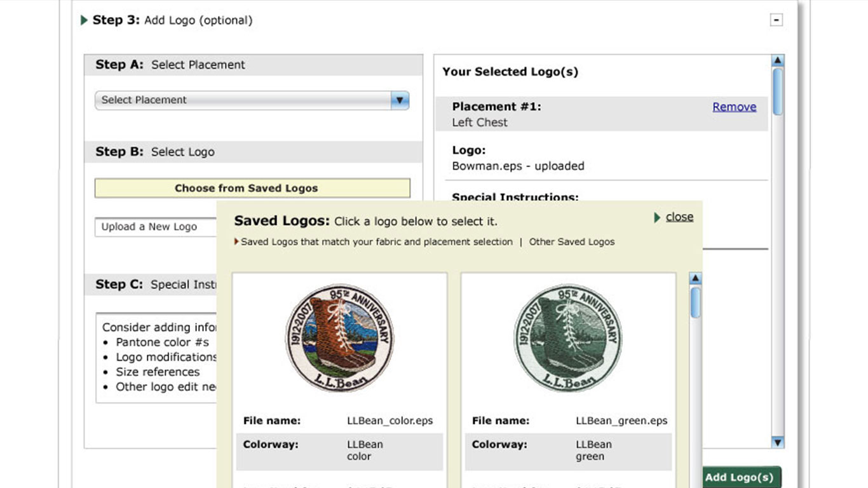
Task: Click Choose from Saved Logos button
Action: (252, 188)
